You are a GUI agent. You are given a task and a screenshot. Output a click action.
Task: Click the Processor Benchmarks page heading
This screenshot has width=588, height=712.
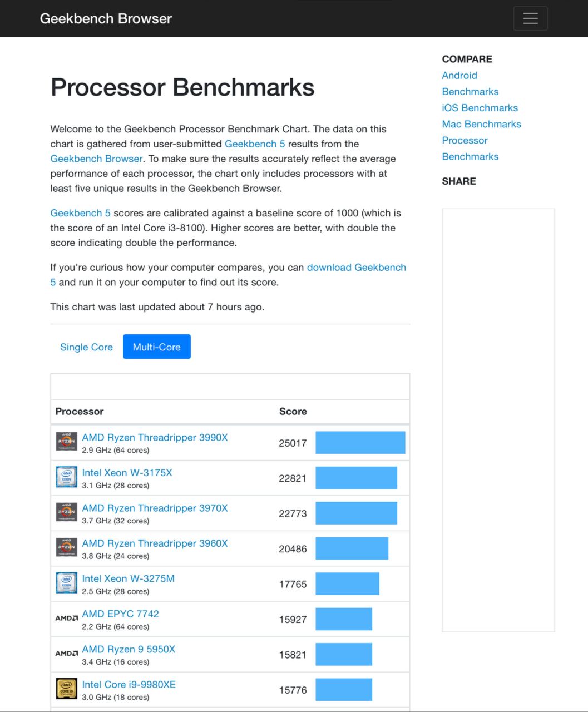click(x=182, y=87)
